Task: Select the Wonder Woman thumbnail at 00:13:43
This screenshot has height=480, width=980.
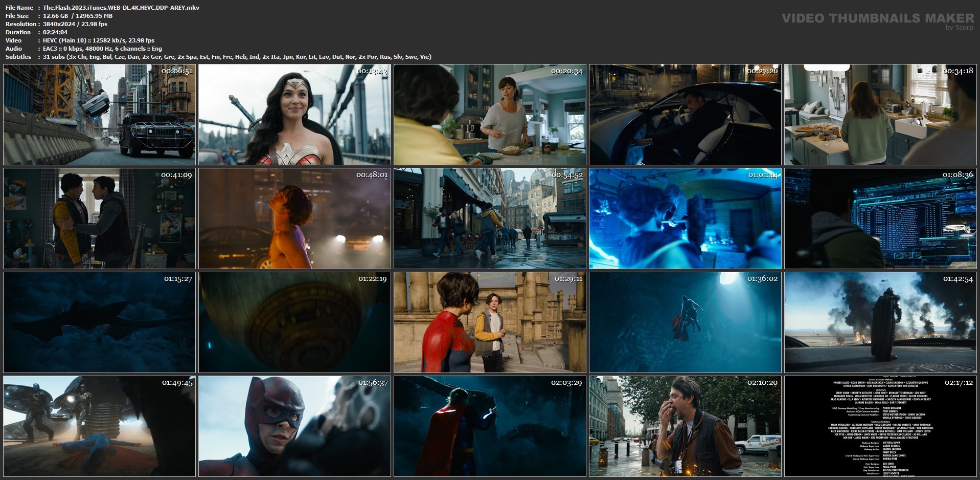Action: pyautogui.click(x=294, y=115)
